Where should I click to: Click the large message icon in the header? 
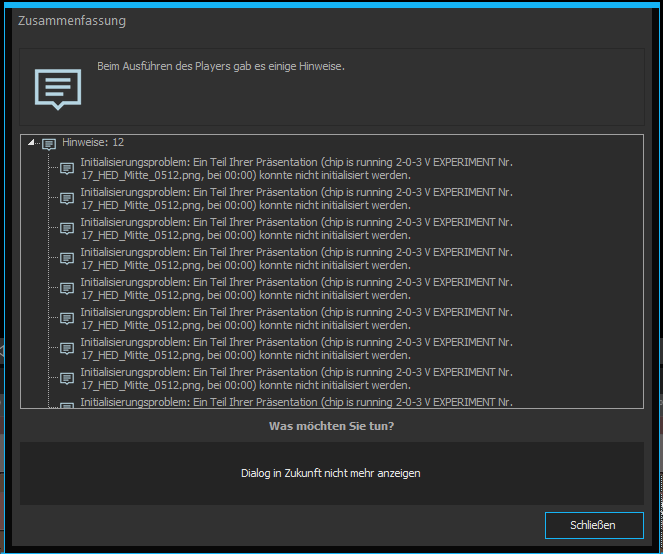pos(57,88)
